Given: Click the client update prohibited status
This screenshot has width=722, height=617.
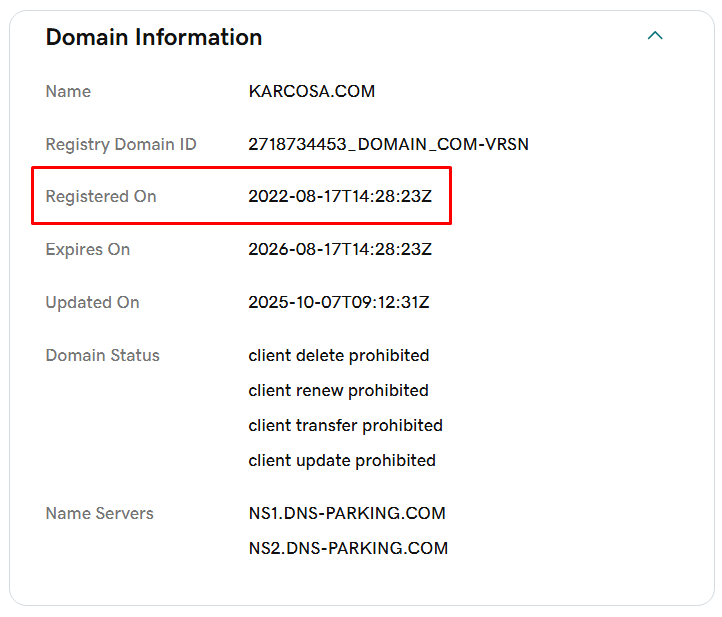Looking at the screenshot, I should (342, 460).
